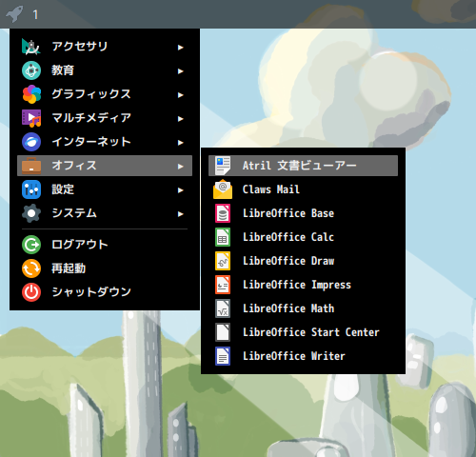Screen dimensions: 476x457
Task: Launch LibreOffice Calc
Action: 303,237
